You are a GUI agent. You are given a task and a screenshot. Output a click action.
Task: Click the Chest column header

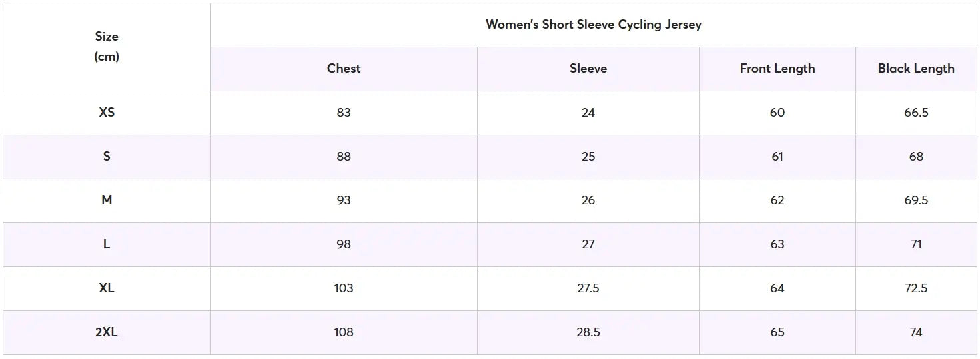pos(344,69)
